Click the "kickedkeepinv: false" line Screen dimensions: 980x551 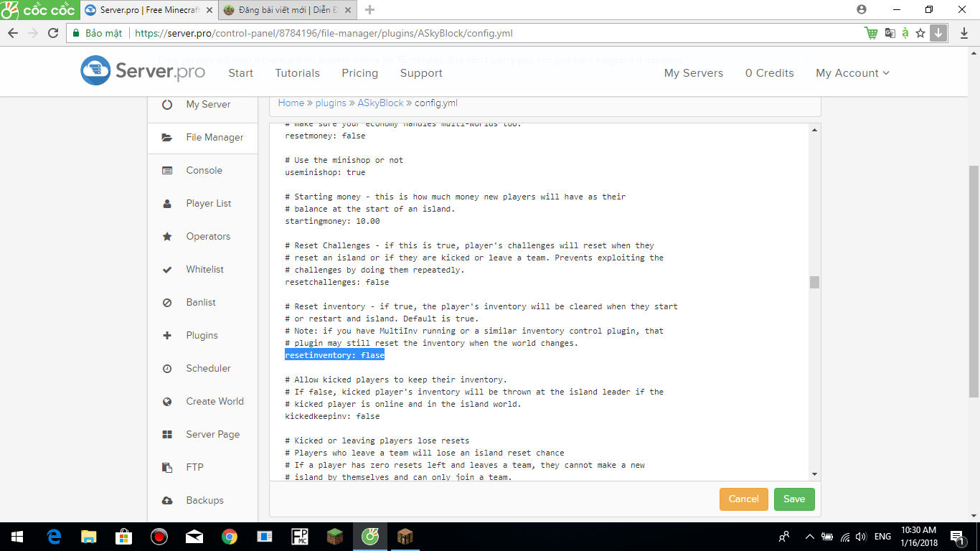coord(332,416)
